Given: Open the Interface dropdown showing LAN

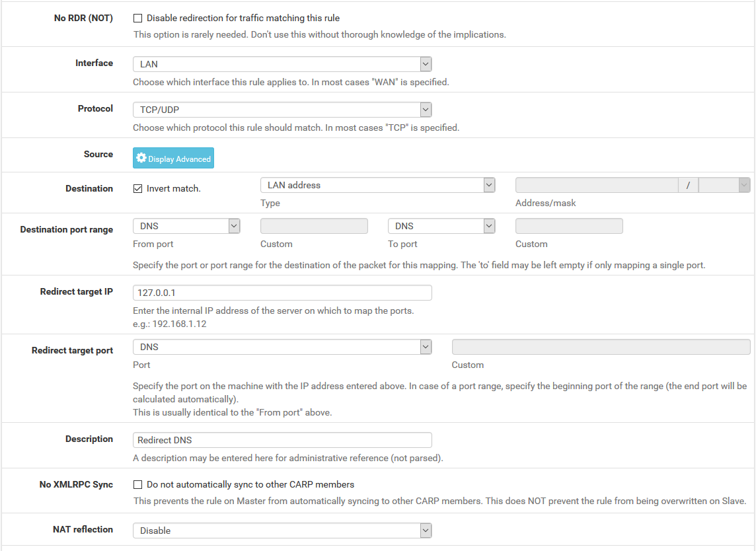Looking at the screenshot, I should coord(282,64).
